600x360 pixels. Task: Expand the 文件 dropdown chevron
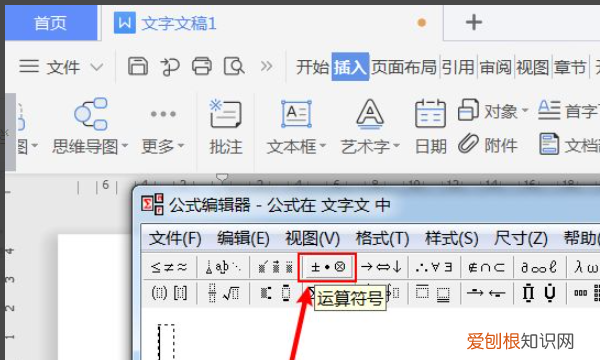97,68
